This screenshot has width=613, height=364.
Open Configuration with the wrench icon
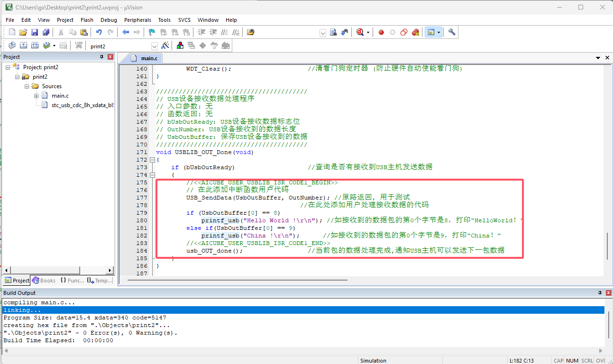tap(452, 32)
